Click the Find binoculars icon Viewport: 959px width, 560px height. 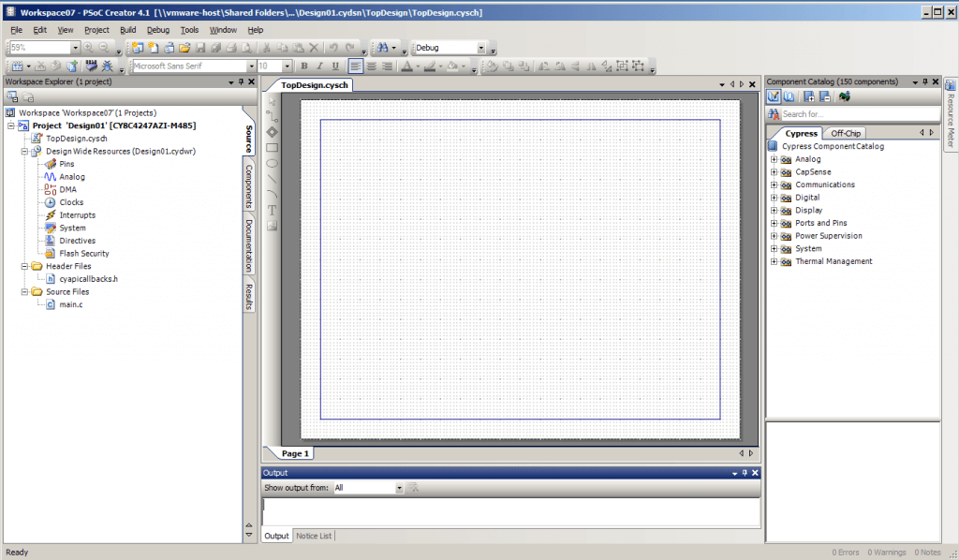pos(383,48)
